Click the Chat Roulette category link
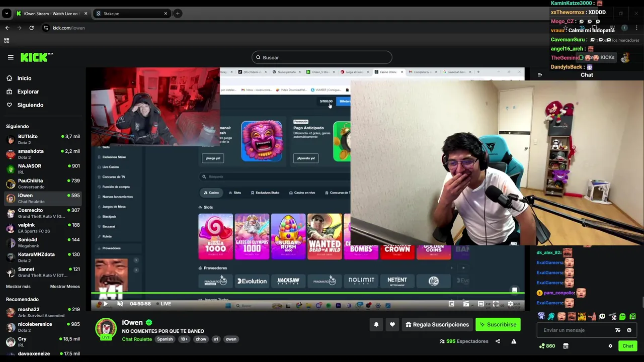Screen dimensions: 644x362 click(x=137, y=339)
